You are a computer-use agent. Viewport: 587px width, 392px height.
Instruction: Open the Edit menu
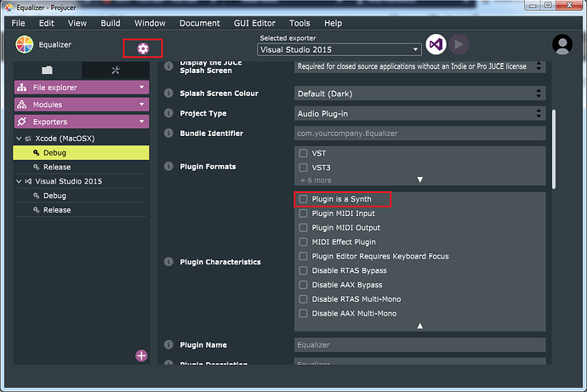[47, 23]
